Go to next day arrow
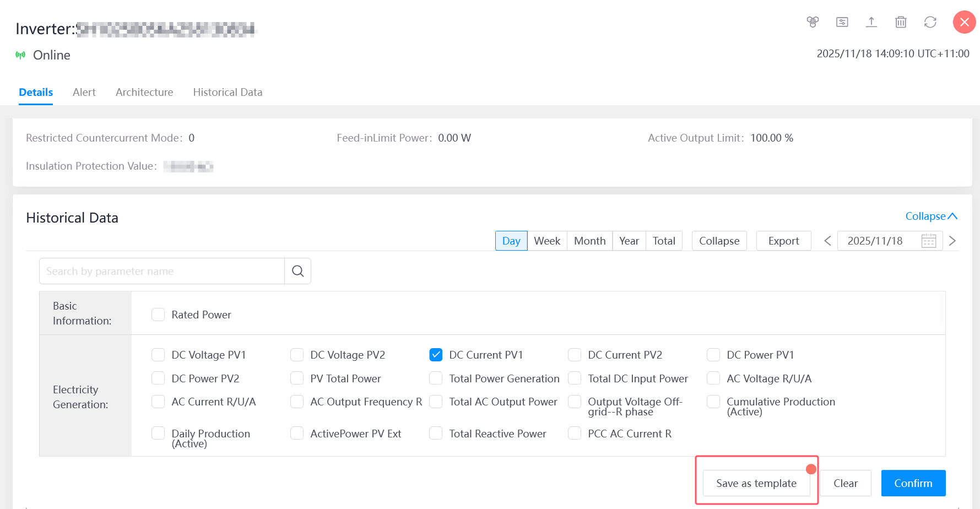The image size is (980, 509). (x=952, y=241)
